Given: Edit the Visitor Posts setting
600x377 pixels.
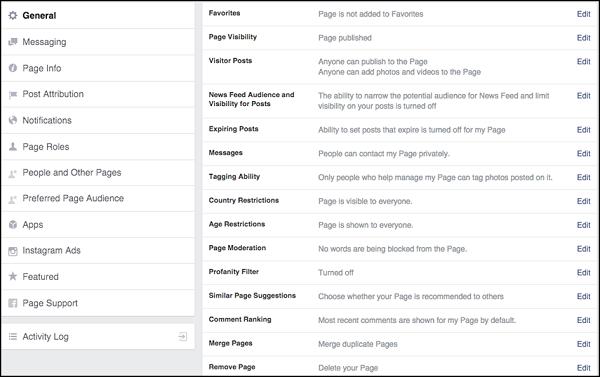Looking at the screenshot, I should 584,62.
